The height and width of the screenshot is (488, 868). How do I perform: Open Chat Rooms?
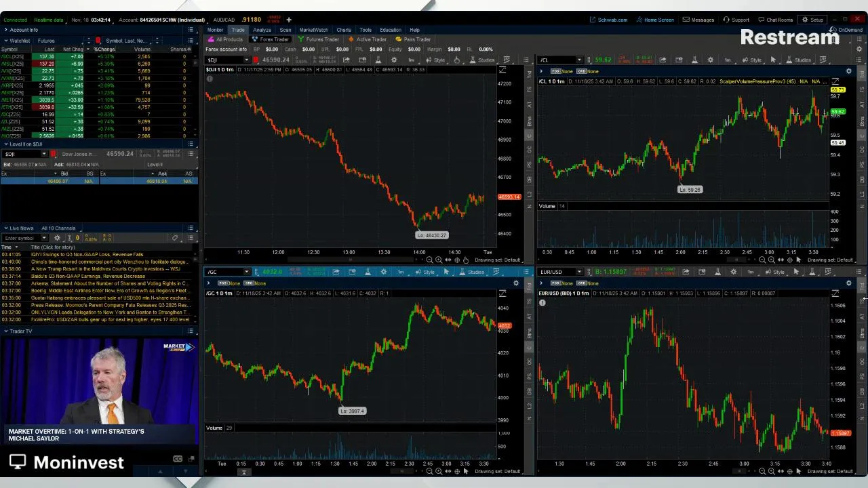point(775,20)
